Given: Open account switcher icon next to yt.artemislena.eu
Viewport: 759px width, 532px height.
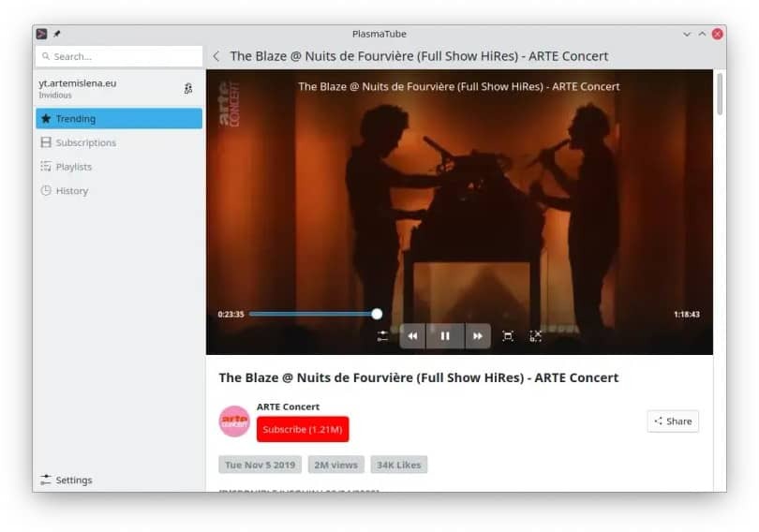Looking at the screenshot, I should click(x=188, y=88).
